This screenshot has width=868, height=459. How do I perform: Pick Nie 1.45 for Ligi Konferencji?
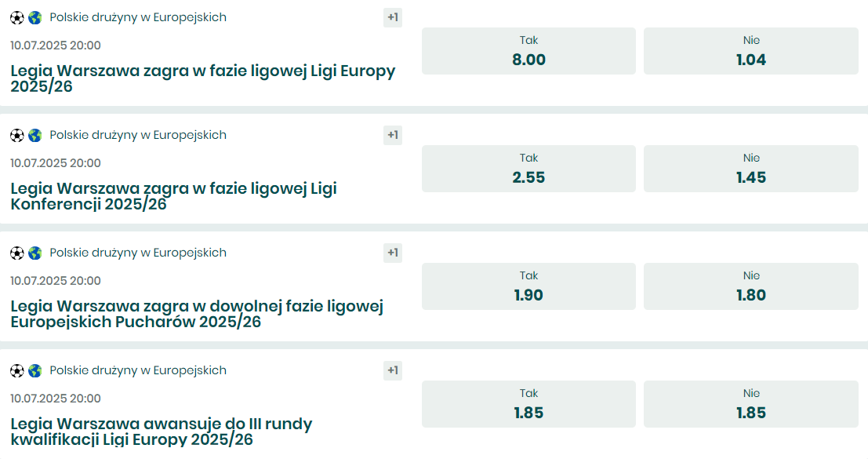pyautogui.click(x=750, y=169)
